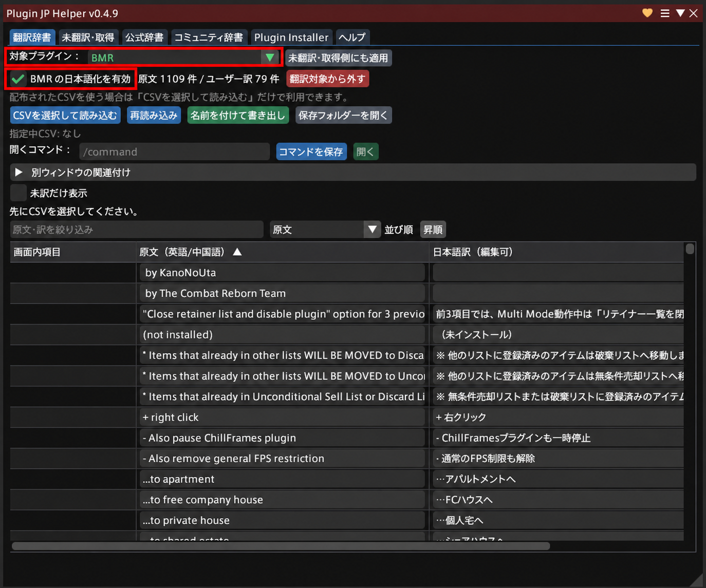Image resolution: width=706 pixels, height=588 pixels.
Task: Select the '(not installed)' source cell
Action: point(282,334)
